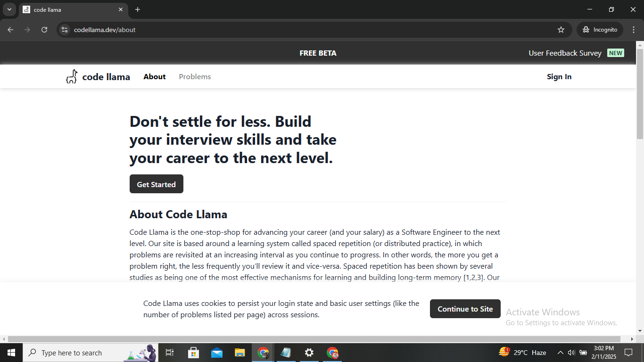The image size is (644, 362).
Task: Open the second Chrome icon in taskbar
Action: tap(332, 353)
